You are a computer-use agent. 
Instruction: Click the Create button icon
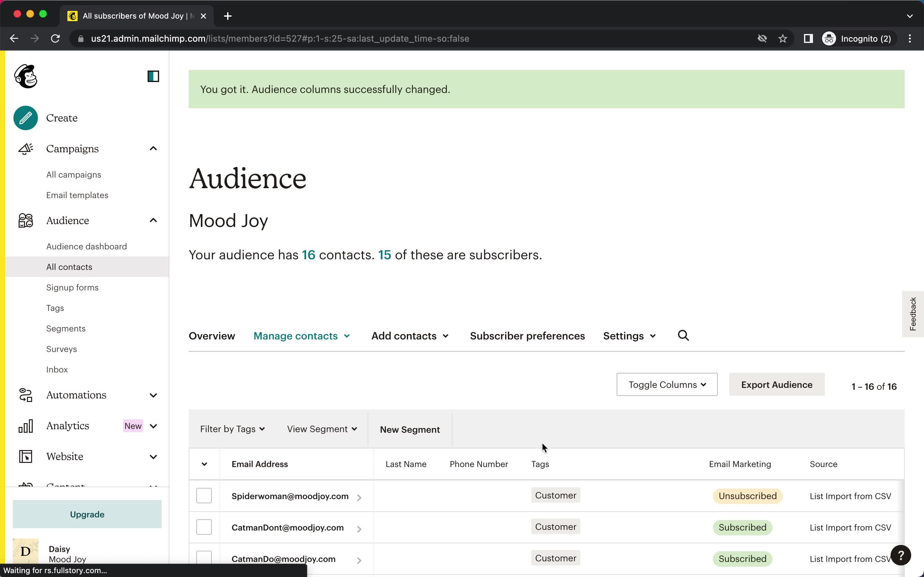coord(25,118)
